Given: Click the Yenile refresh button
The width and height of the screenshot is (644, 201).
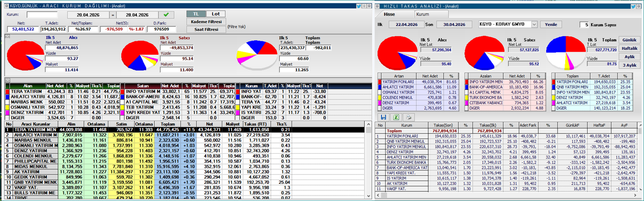Looking at the screenshot, I should pos(551,25).
